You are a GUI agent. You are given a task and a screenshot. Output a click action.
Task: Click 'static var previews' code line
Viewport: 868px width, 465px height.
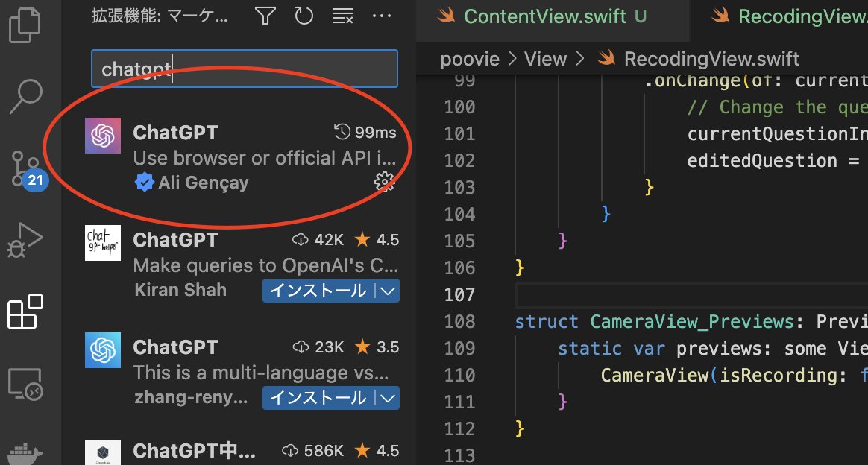(x=712, y=348)
